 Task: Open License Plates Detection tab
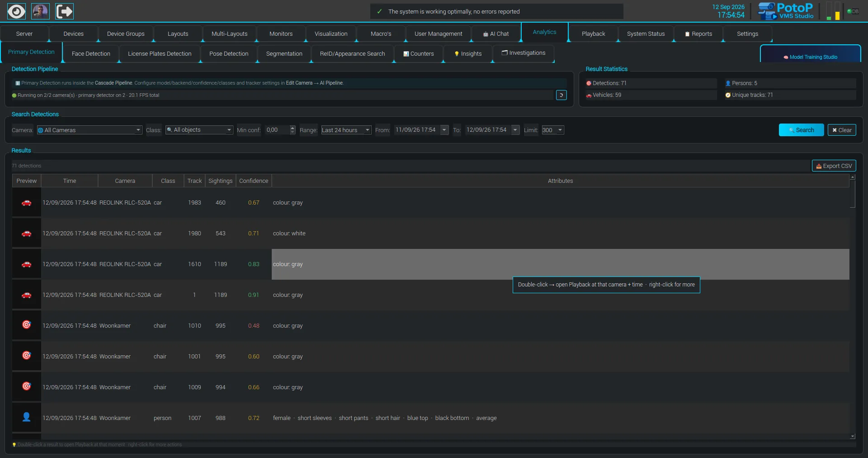point(160,54)
